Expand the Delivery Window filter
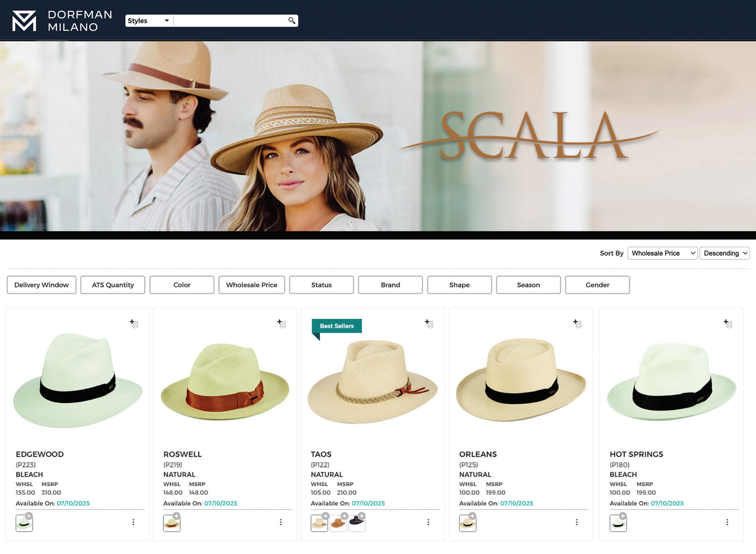756x554 pixels. 42,285
